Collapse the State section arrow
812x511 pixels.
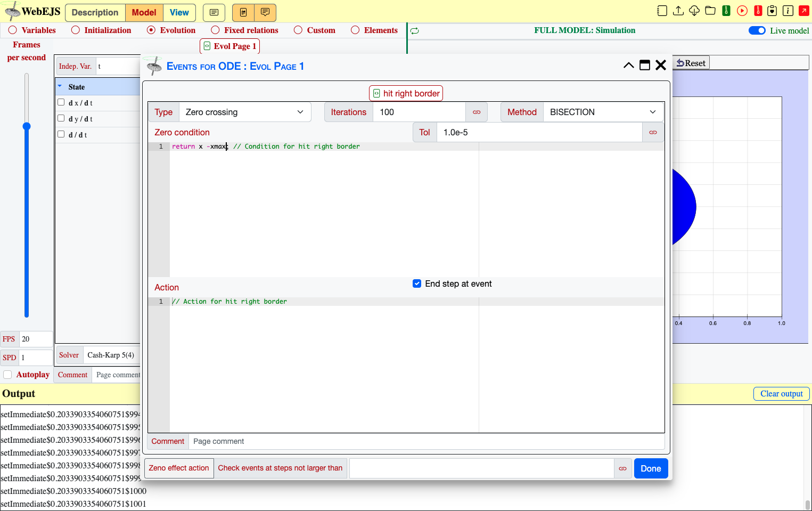(x=60, y=86)
